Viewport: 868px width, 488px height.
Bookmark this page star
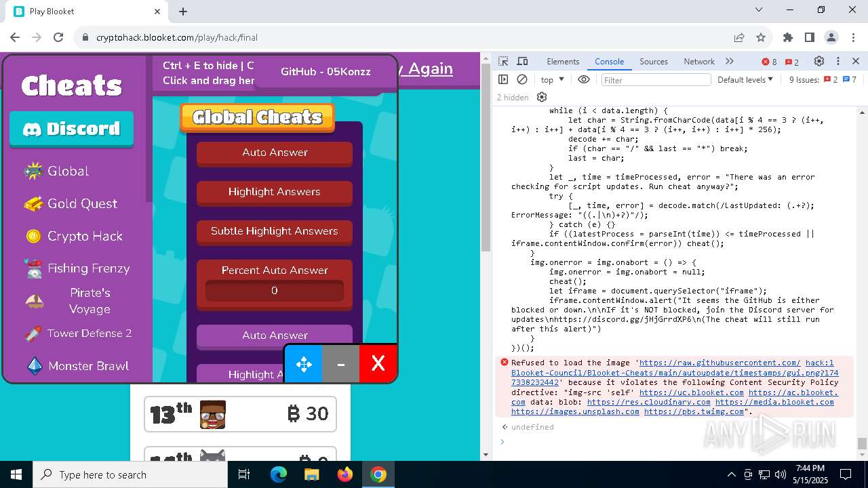(x=761, y=37)
